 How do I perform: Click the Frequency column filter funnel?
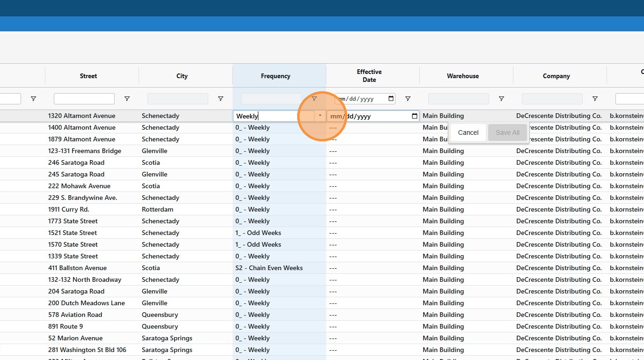coord(314,99)
